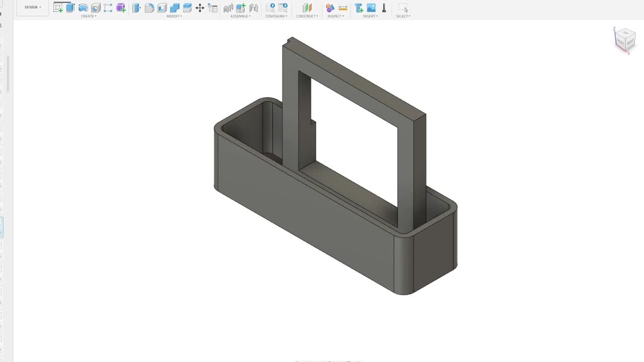Select the Fillet tool
This screenshot has width=644, height=362.
pos(149,8)
